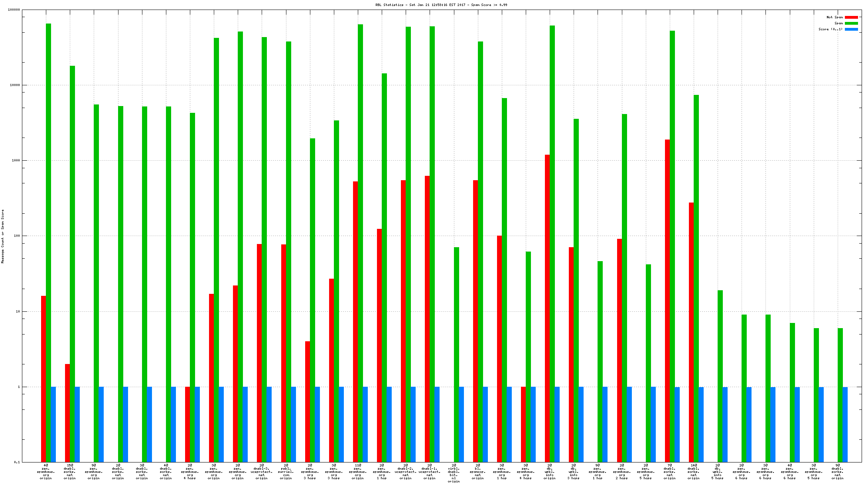Click the green Spam legend swatch
Viewport: 868px width, 488px height.
[851, 23]
